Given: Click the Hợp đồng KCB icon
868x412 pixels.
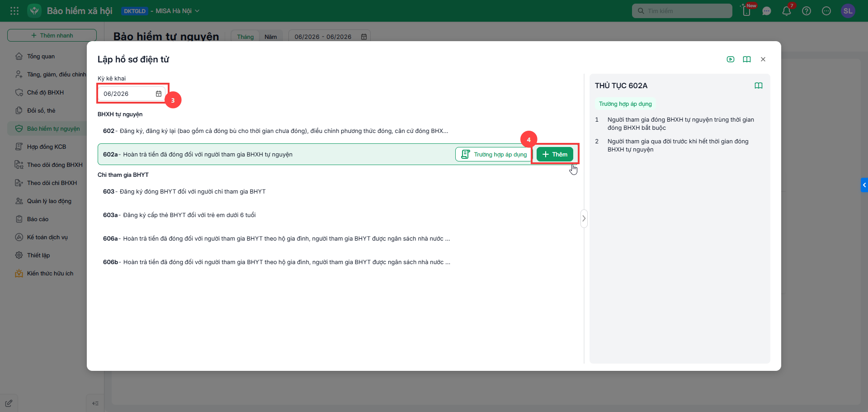Looking at the screenshot, I should [x=19, y=147].
